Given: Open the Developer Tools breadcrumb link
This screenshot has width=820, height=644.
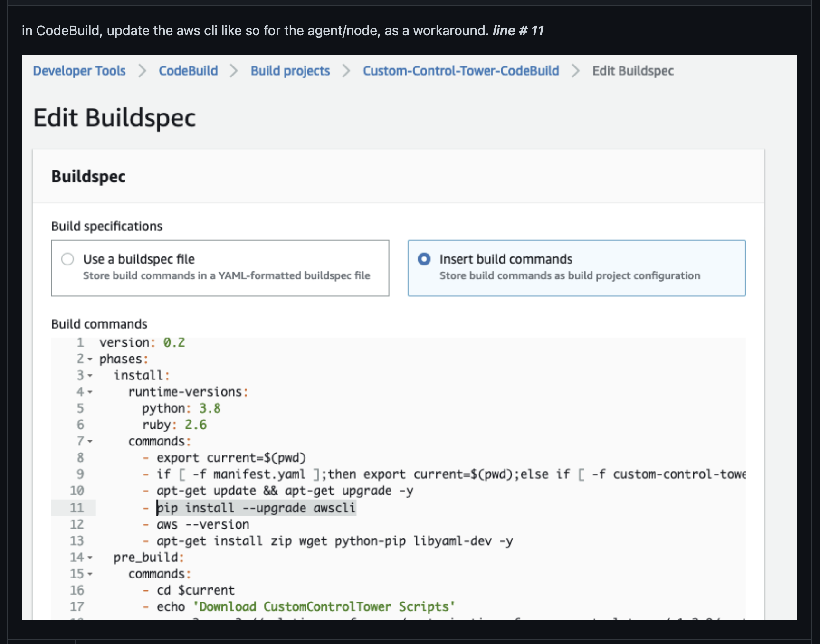Looking at the screenshot, I should click(79, 71).
